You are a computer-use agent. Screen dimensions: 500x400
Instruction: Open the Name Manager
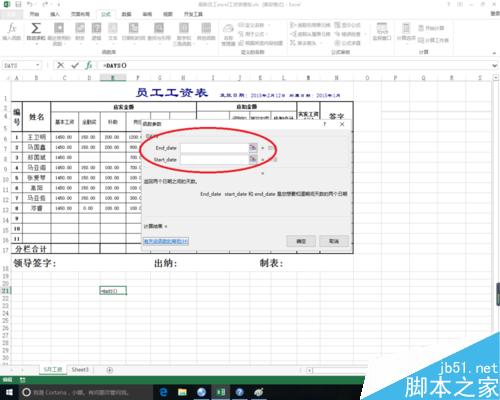coord(228,35)
